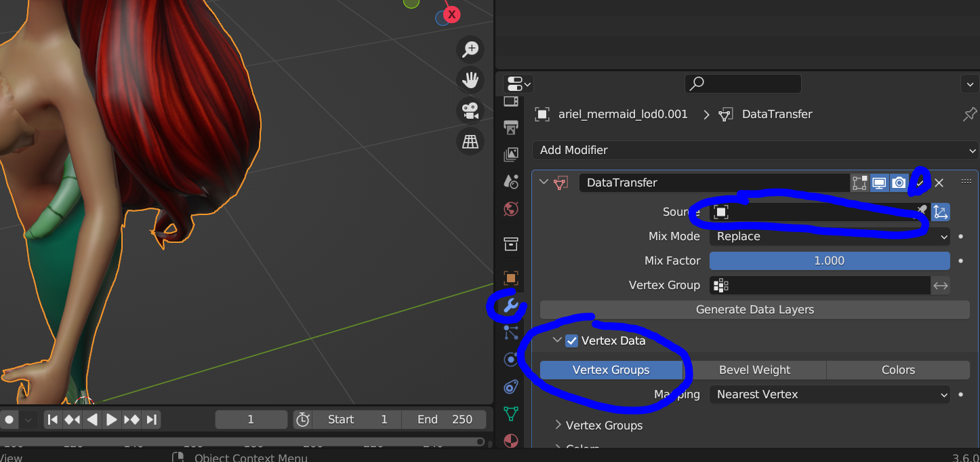Click animate dot beside Mix Mode
Viewport: 980px width, 462px height.
[x=961, y=237]
